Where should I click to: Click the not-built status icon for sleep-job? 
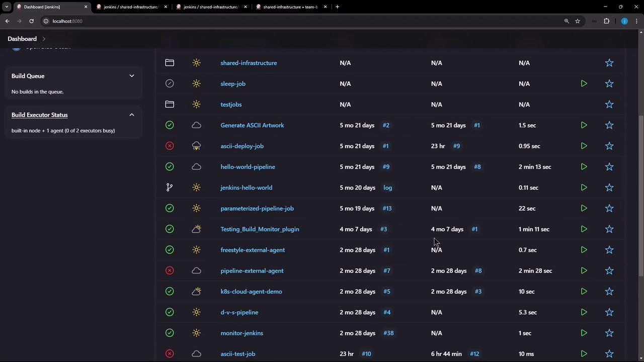coord(170,83)
